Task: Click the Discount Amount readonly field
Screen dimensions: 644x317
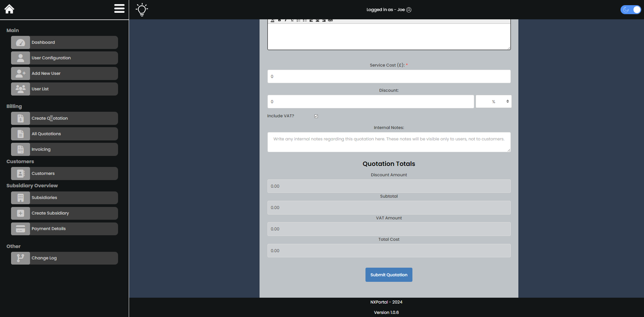Action: point(389,186)
